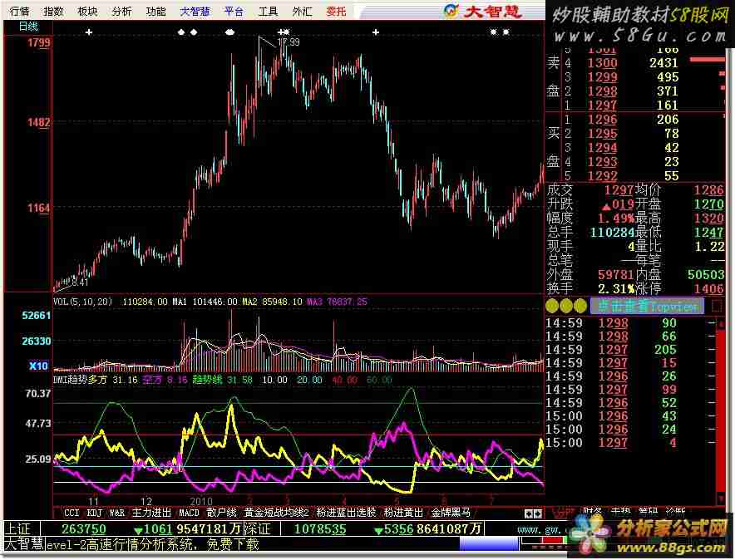Click the oval info marker above the chart
The image size is (735, 560).
229,32
